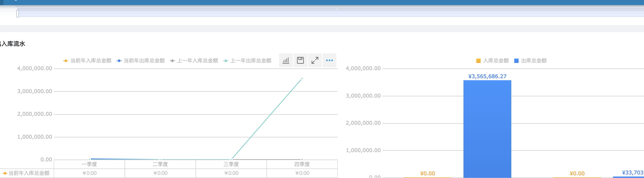The height and width of the screenshot is (178, 644).
Task: Click the 入库流水 section title
Action: tap(13, 44)
